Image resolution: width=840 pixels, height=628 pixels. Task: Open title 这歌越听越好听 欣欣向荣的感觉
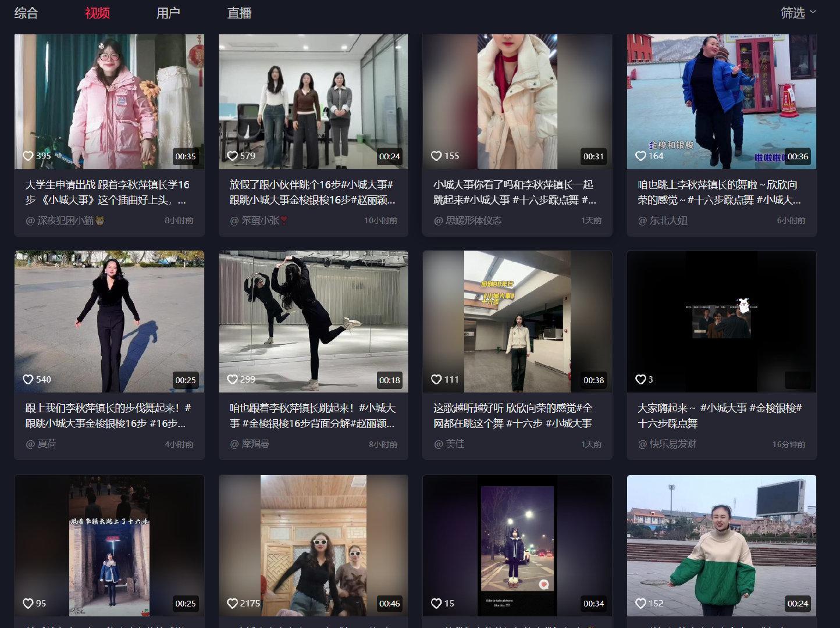pos(513,416)
